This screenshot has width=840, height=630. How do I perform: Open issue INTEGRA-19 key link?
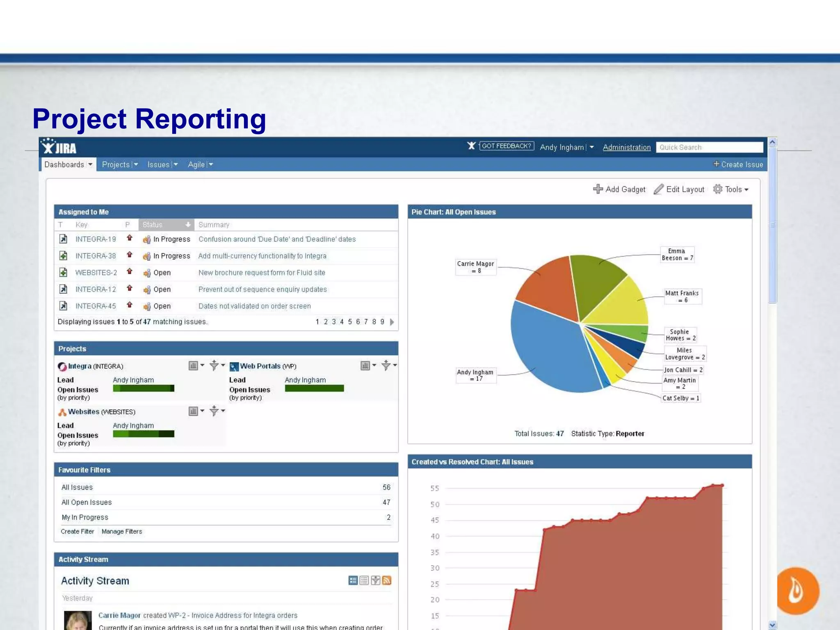[96, 239]
